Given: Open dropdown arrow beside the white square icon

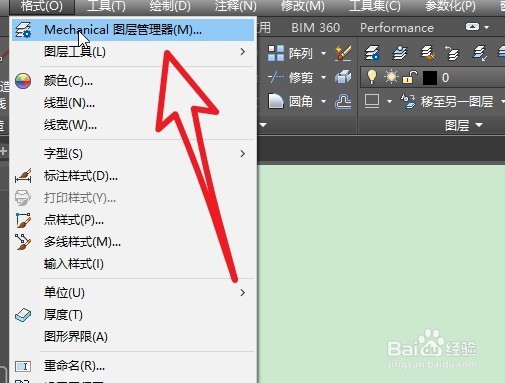Looking at the screenshot, I should (x=389, y=101).
